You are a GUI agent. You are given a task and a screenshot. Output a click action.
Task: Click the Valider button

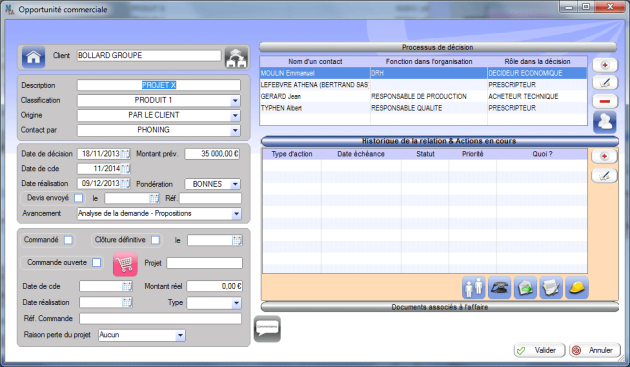pyautogui.click(x=539, y=351)
